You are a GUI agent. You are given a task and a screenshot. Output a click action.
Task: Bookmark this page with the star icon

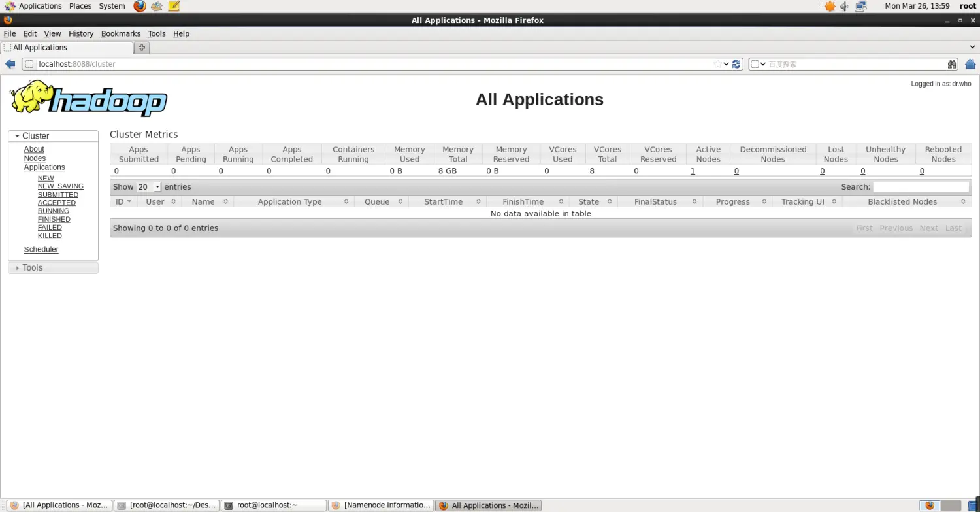[717, 64]
